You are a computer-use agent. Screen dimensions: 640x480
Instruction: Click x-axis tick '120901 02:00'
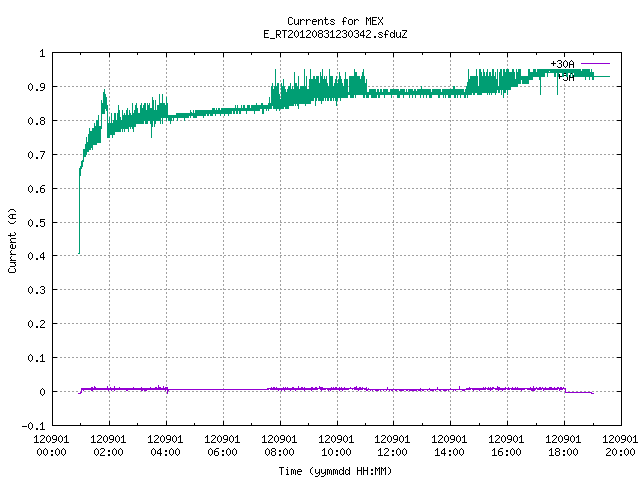click(109, 446)
